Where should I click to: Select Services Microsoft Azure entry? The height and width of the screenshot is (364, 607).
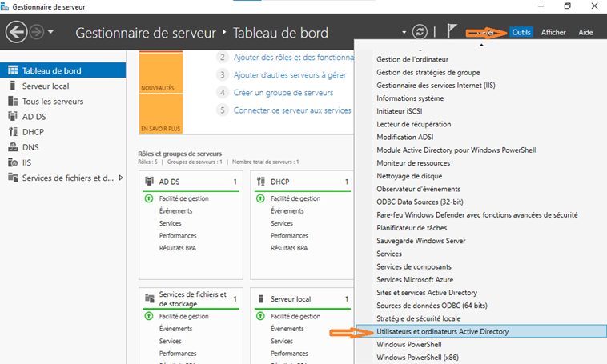pyautogui.click(x=415, y=280)
